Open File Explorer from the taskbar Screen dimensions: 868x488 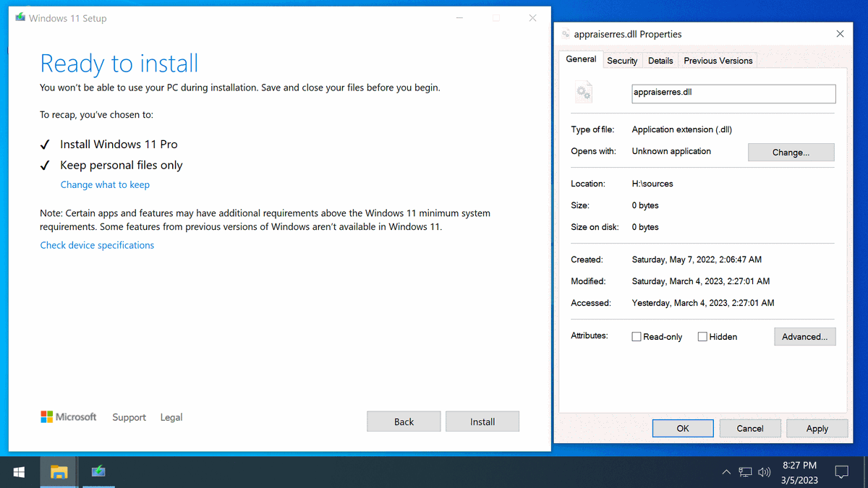[58, 471]
